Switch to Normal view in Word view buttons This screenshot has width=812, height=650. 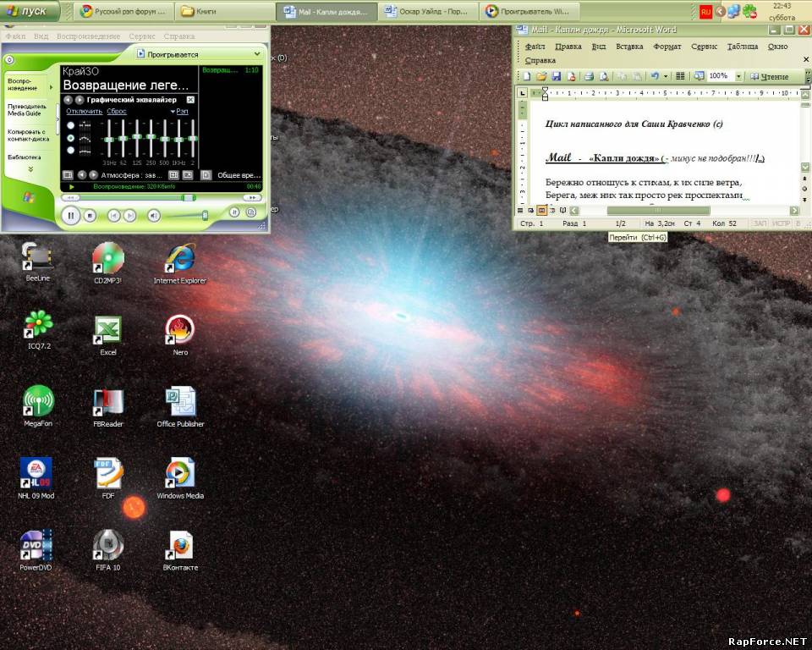pyautogui.click(x=520, y=210)
